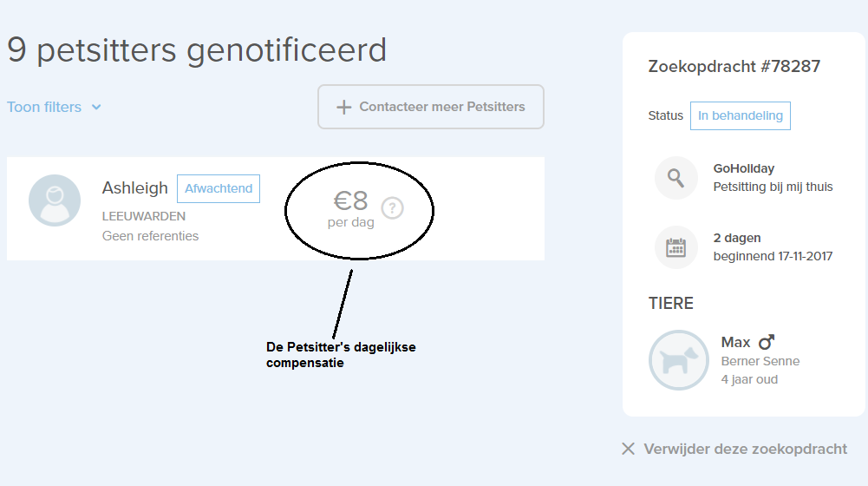Viewport: 868px width, 486px height.
Task: Open the Toon filters link
Action: (44, 107)
